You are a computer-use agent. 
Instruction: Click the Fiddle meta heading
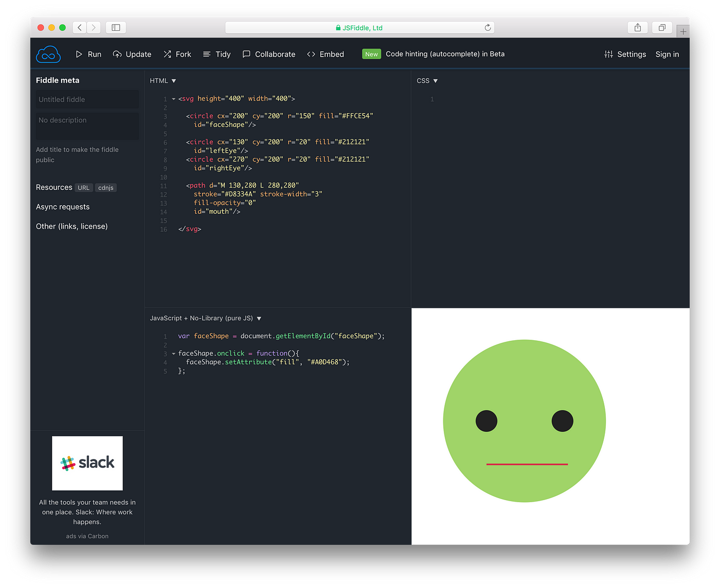click(58, 80)
